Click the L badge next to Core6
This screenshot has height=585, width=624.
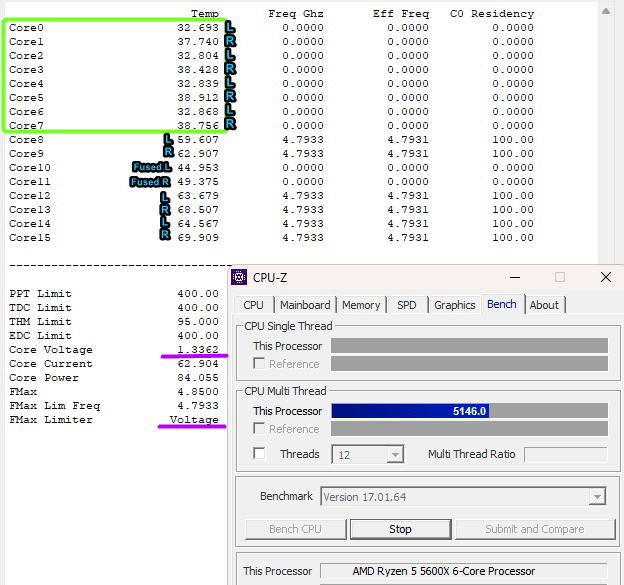(x=230, y=111)
